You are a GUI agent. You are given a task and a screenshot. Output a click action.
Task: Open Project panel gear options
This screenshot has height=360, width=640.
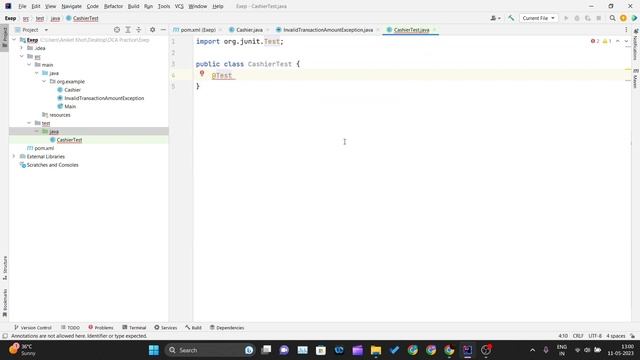pyautogui.click(x=152, y=30)
